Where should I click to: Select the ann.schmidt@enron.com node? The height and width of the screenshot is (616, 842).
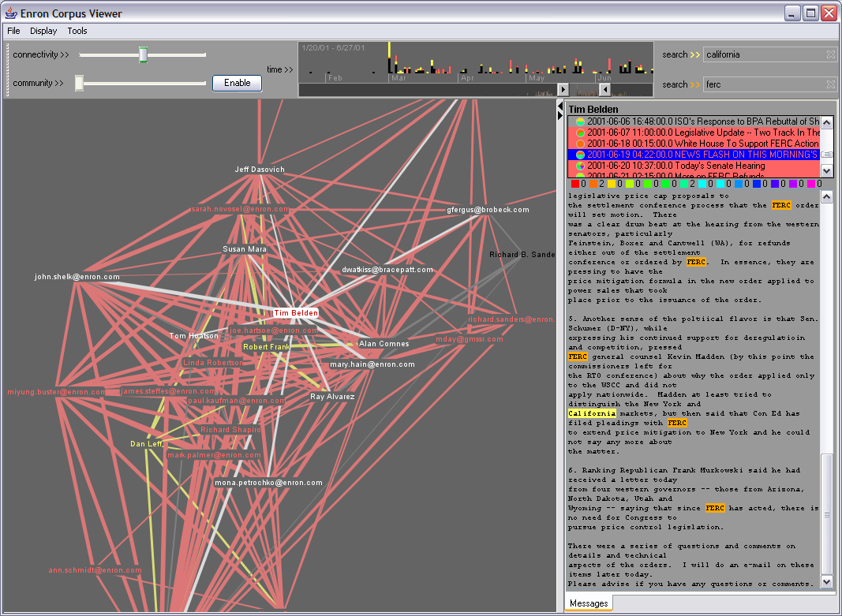point(95,570)
